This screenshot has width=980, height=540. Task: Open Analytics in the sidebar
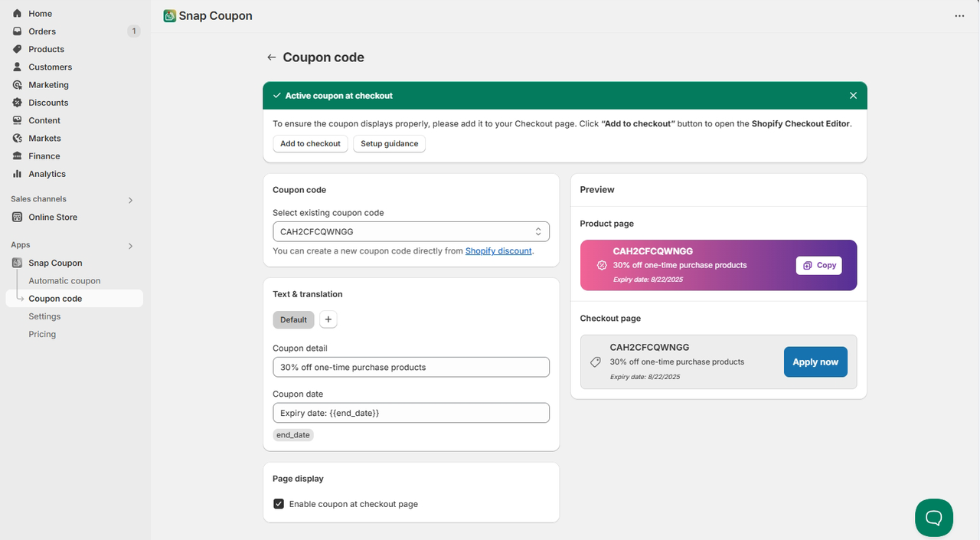(x=47, y=174)
